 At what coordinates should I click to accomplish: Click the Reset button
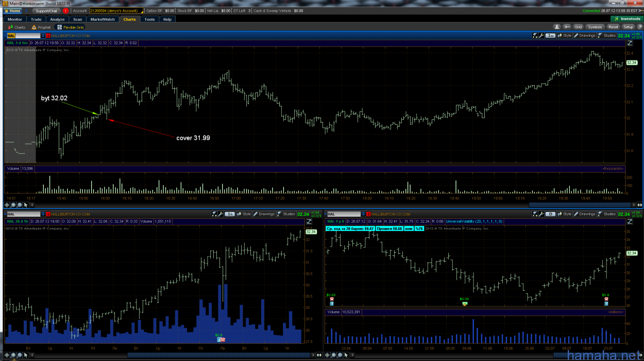tap(613, 27)
